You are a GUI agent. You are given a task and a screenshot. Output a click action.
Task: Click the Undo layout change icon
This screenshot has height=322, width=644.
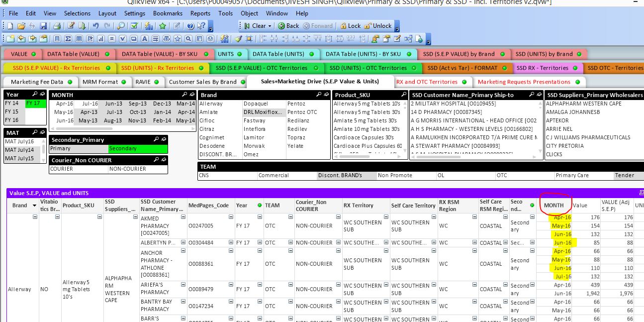click(96, 26)
